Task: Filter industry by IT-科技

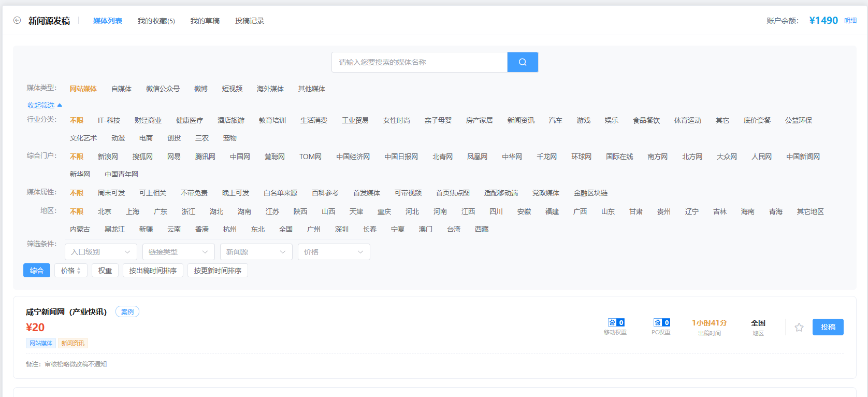Action: coord(109,120)
